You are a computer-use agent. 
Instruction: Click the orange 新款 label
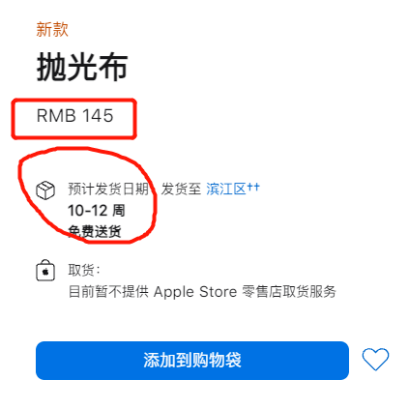point(52,29)
